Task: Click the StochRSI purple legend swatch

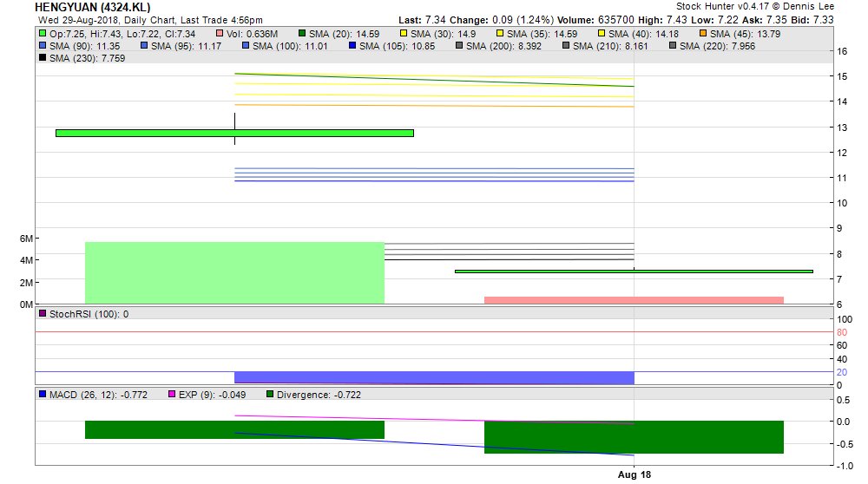Action: click(x=43, y=314)
